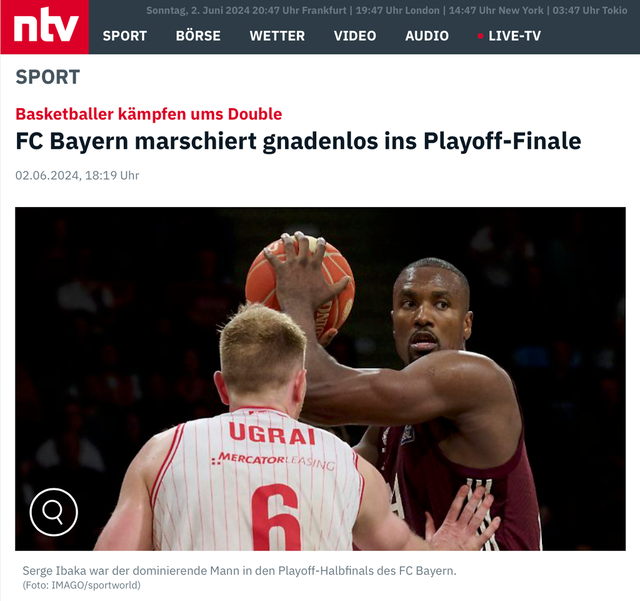Viewport: 640px width, 601px height.
Task: Open the VIDEO section
Action: point(355,36)
